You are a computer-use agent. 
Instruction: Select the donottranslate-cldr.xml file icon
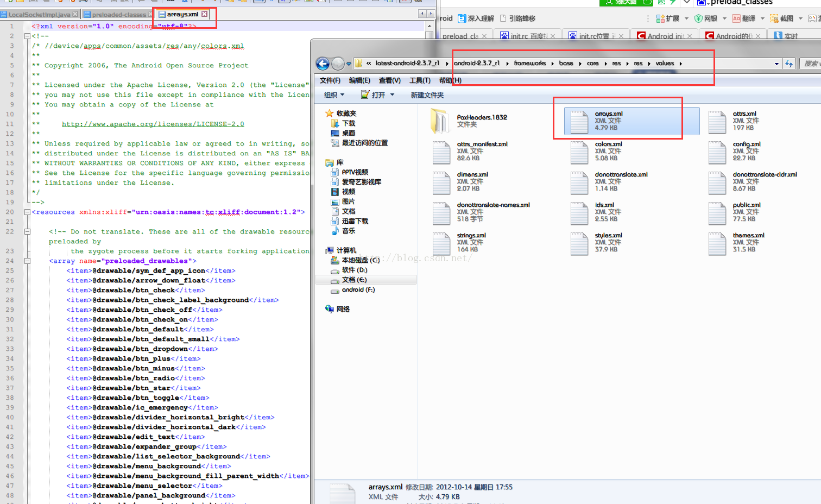(717, 182)
